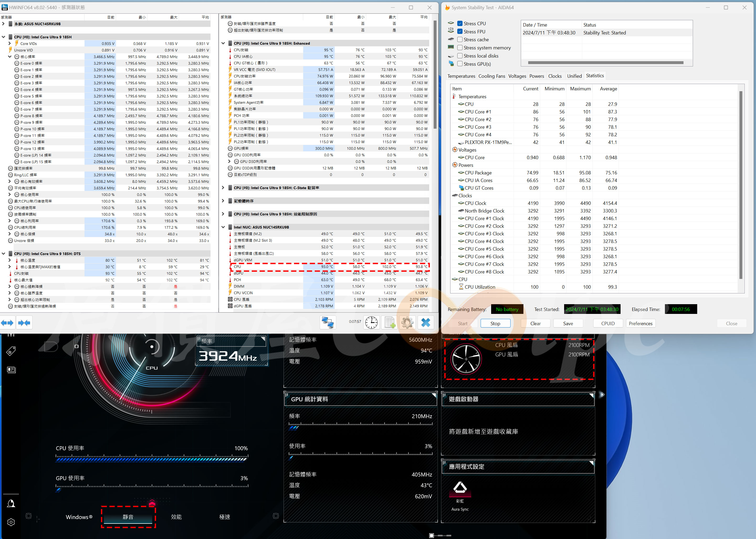
Task: Click AIDA64 flame icon in title bar
Action: coord(447,7)
